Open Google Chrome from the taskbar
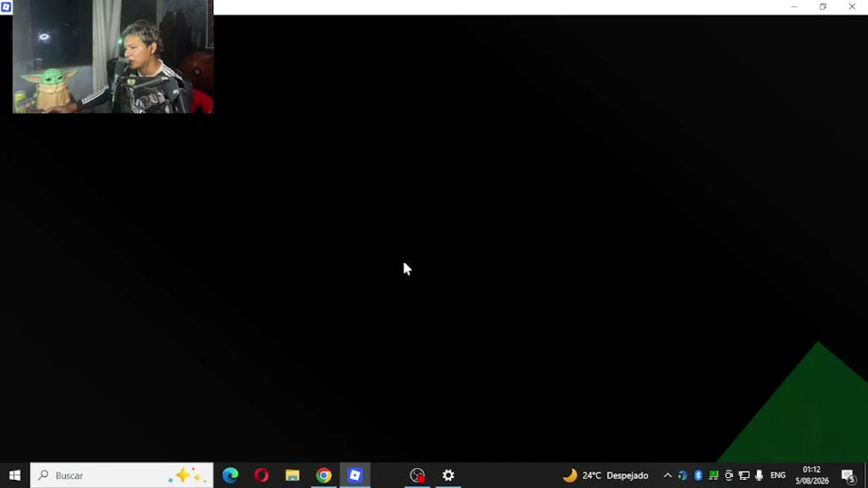 (323, 475)
